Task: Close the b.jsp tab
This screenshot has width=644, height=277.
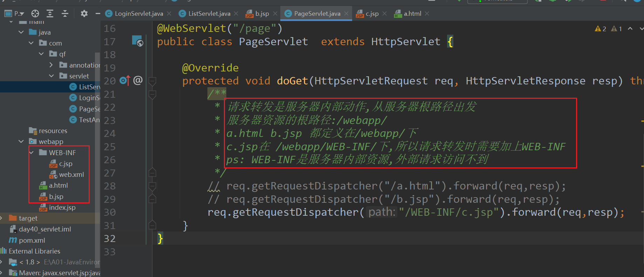Action: pyautogui.click(x=275, y=14)
